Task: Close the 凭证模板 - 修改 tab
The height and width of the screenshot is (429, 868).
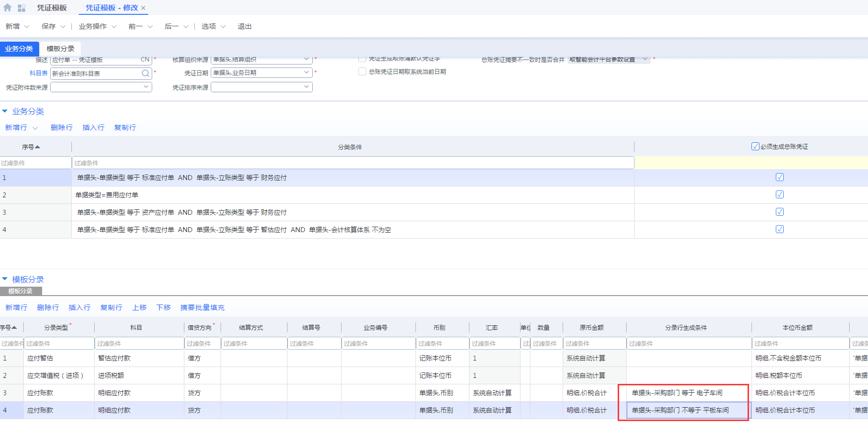Action: [143, 8]
